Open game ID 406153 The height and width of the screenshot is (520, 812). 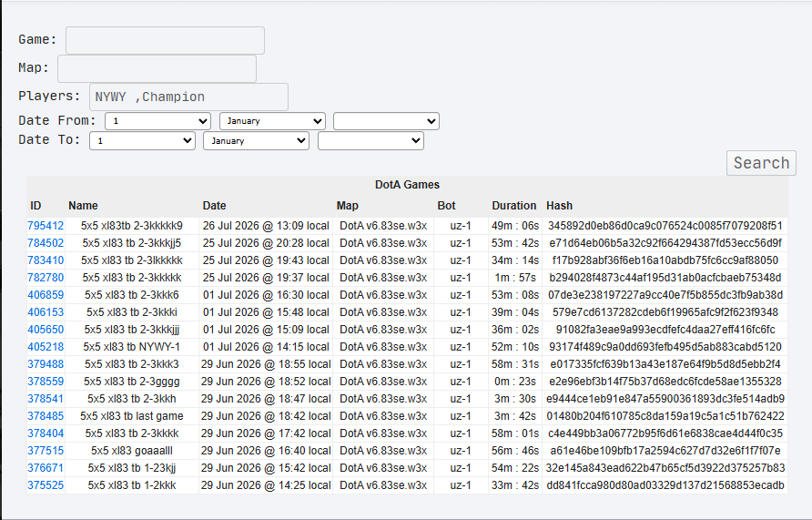(x=46, y=312)
